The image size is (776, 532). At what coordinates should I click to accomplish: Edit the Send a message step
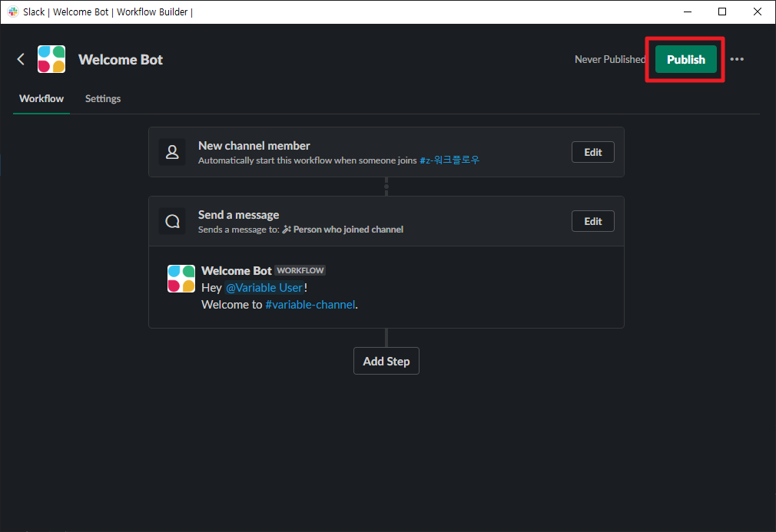[592, 222]
